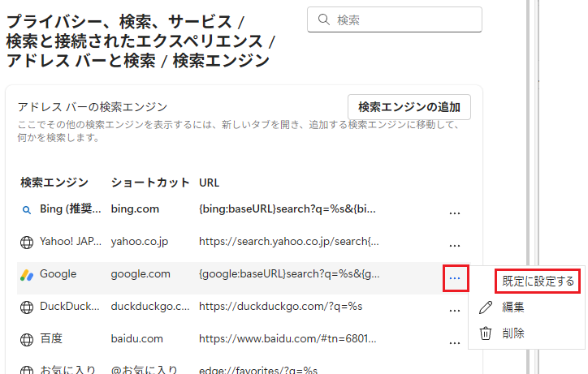Click the globe icon for 百度
The width and height of the screenshot is (588, 374).
pos(26,340)
